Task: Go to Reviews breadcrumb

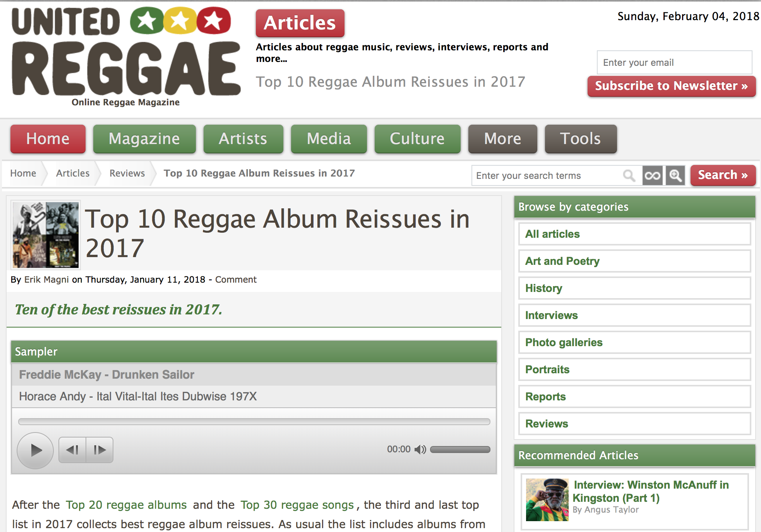Action: pyautogui.click(x=127, y=173)
